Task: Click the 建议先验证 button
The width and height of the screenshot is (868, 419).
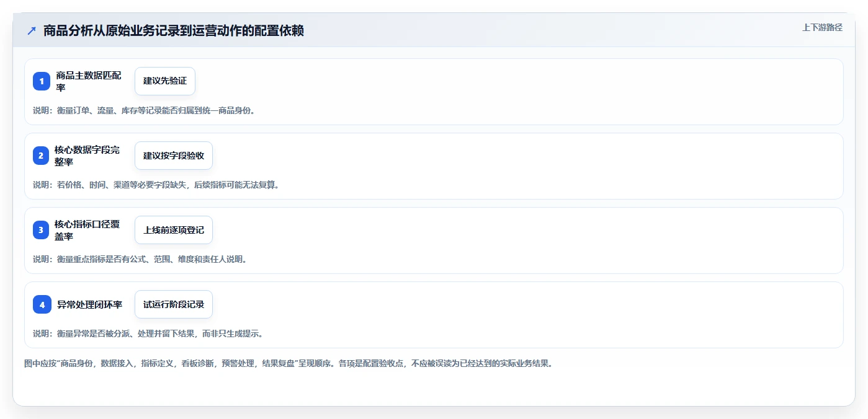Action: click(x=165, y=81)
